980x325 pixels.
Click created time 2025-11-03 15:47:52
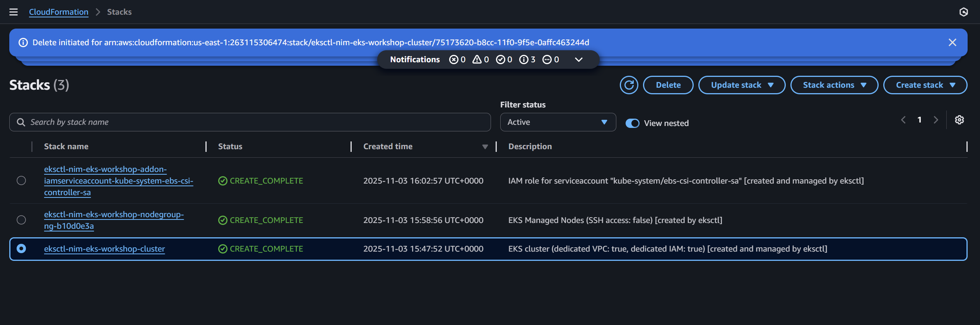(x=423, y=249)
